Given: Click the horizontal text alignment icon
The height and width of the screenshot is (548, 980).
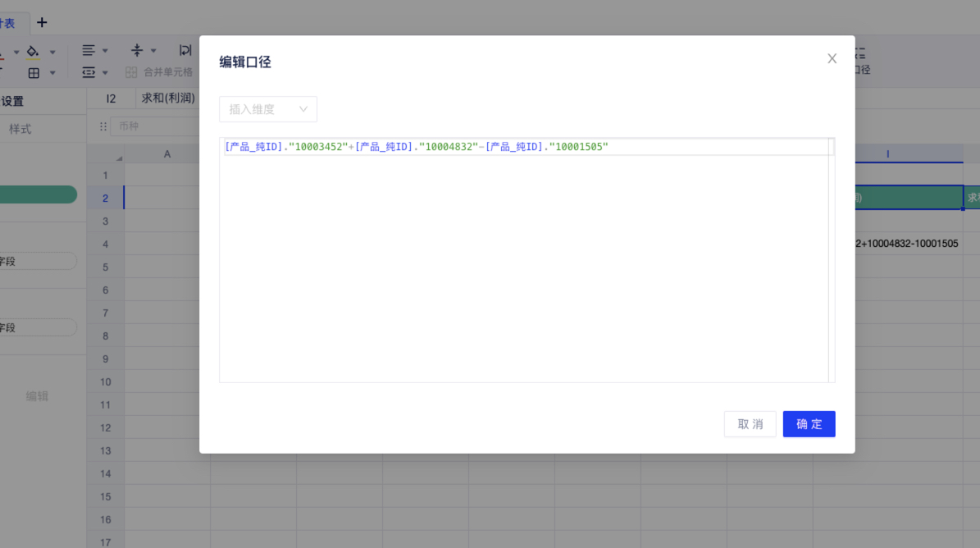Looking at the screenshot, I should pos(89,51).
